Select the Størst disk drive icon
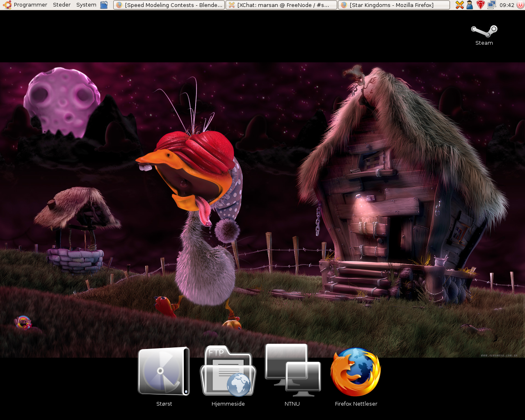 (x=164, y=371)
